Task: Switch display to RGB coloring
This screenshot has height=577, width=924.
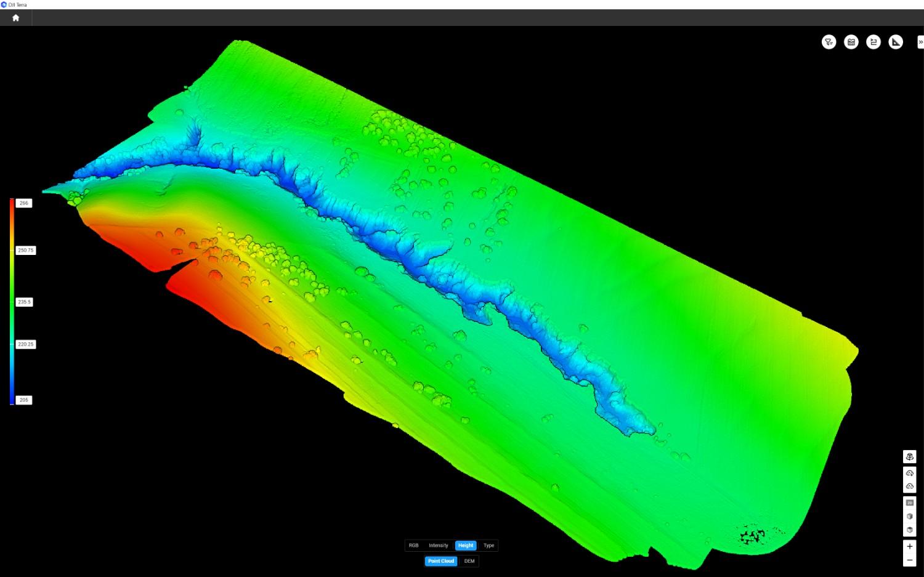Action: [413, 546]
